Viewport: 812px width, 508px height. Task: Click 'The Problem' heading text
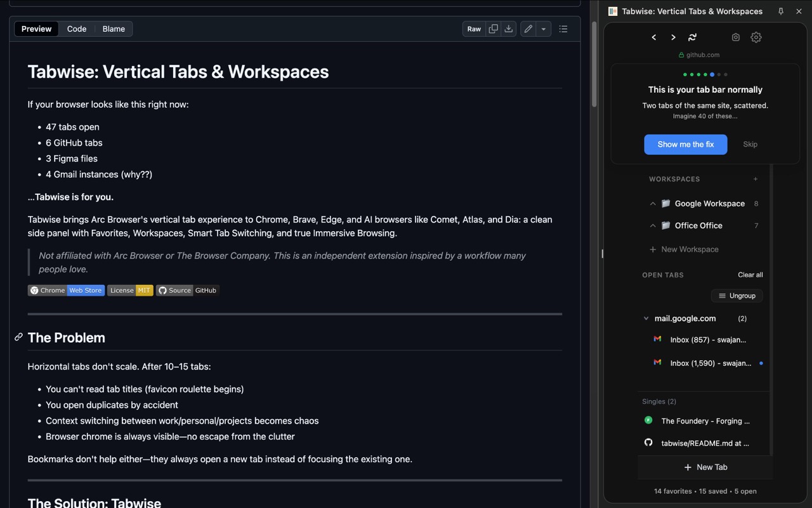tap(67, 338)
